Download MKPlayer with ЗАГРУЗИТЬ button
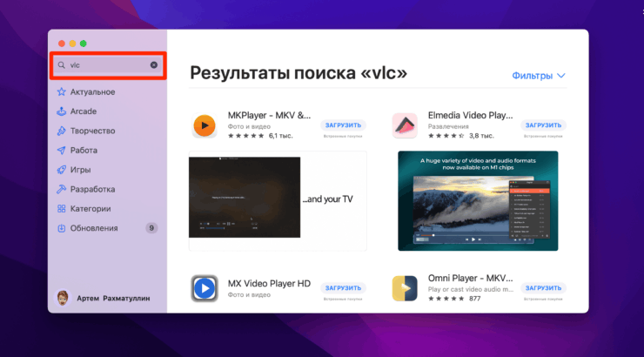This screenshot has width=644, height=357. click(x=343, y=125)
